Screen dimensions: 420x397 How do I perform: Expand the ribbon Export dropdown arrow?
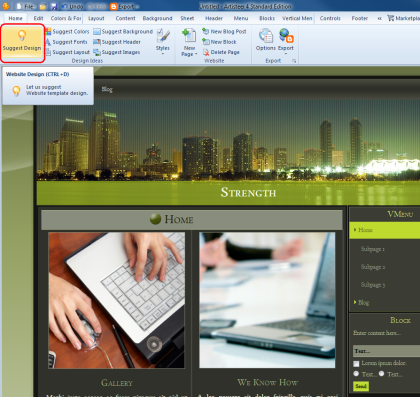click(286, 53)
